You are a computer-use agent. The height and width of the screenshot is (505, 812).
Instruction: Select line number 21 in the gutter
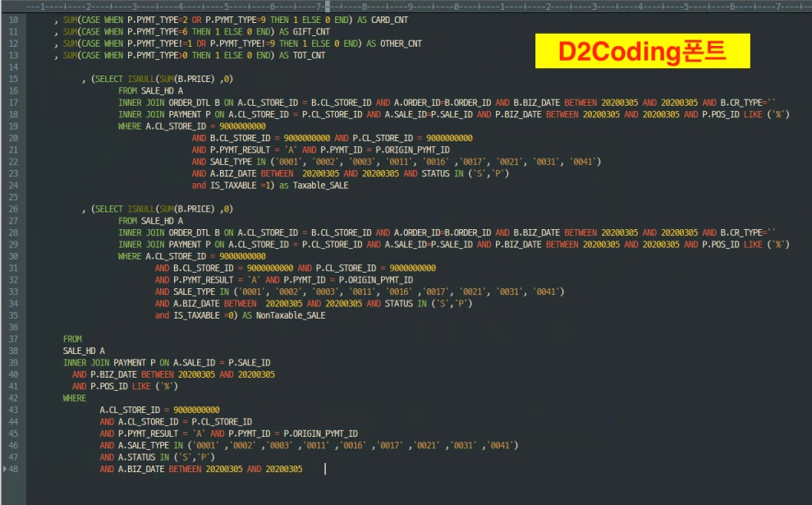(x=13, y=149)
